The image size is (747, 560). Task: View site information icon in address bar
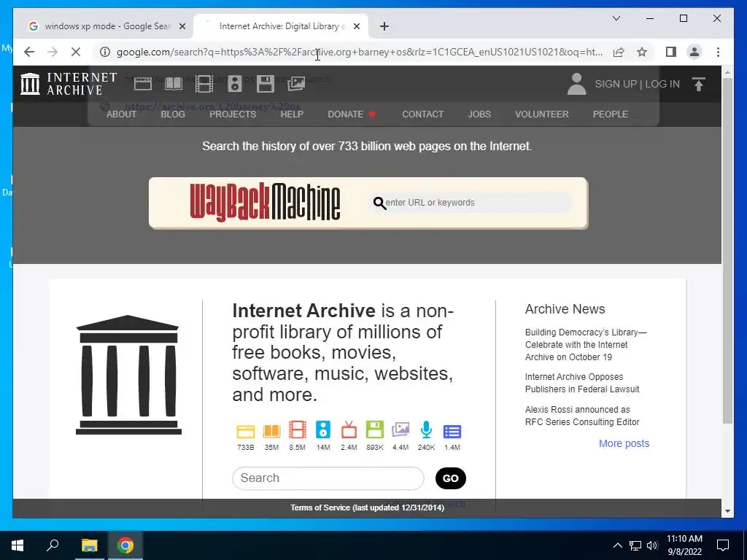point(105,52)
